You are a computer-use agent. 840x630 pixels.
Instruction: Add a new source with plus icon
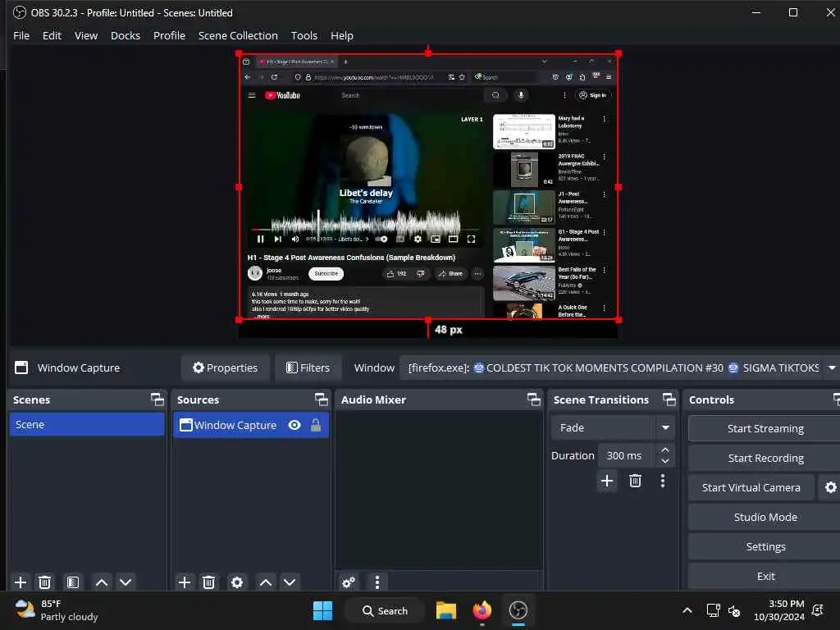185,582
